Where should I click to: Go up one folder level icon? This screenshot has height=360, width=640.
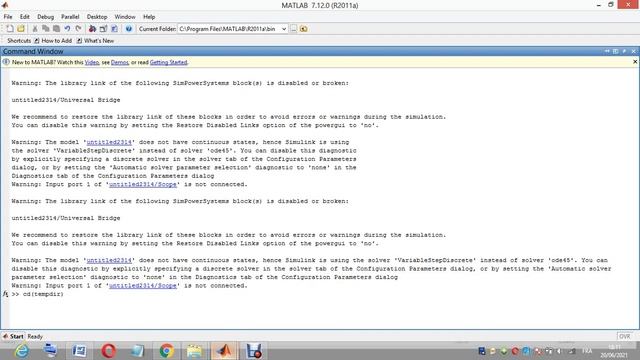point(304,29)
